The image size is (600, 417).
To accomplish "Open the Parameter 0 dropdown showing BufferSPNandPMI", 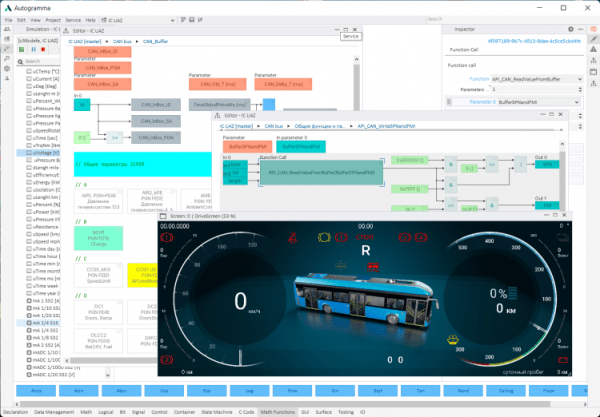I will [538, 102].
